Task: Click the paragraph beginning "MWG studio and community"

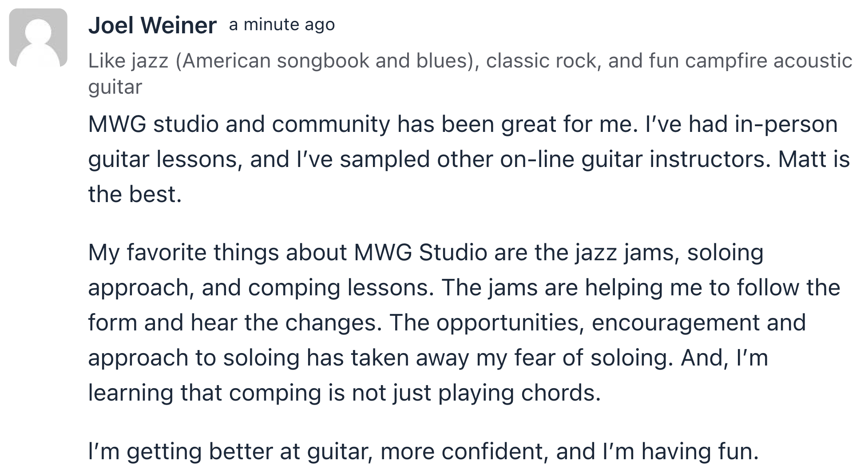Action: [x=469, y=159]
